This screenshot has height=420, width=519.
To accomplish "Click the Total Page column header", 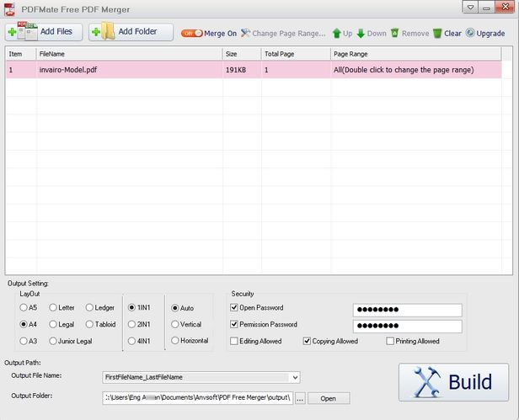I will click(296, 54).
